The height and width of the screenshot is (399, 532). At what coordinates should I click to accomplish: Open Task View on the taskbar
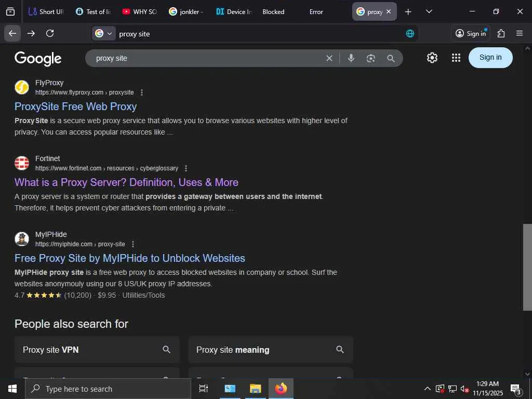203,389
